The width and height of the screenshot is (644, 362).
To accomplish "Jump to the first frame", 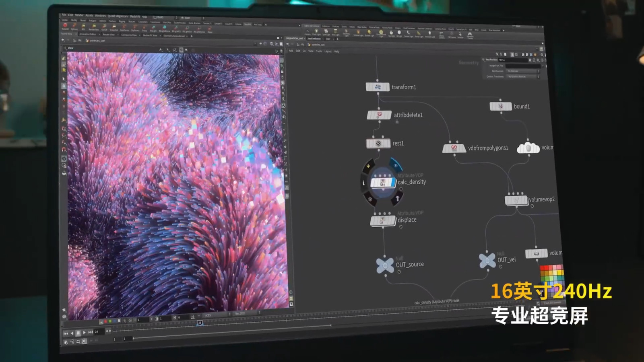I will (x=66, y=333).
